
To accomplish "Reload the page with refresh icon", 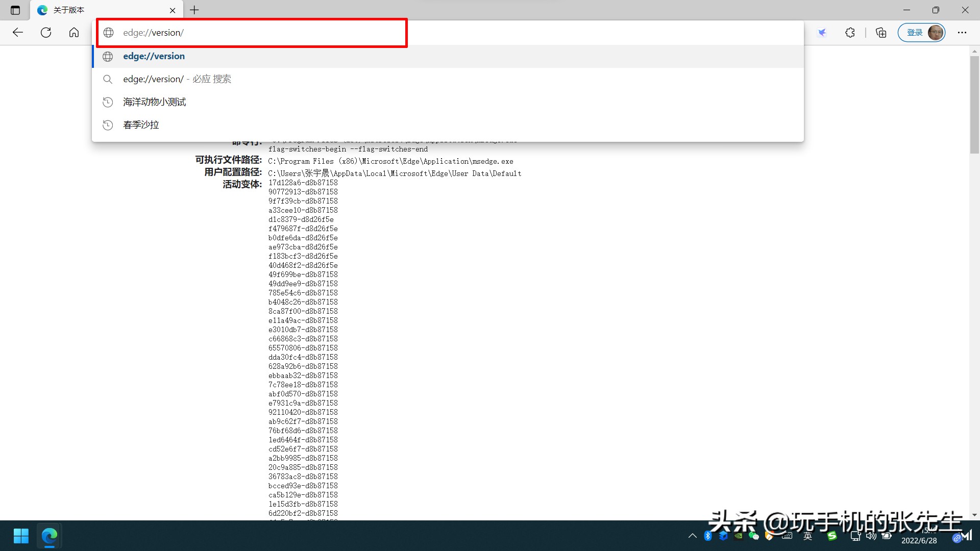I will tap(46, 33).
